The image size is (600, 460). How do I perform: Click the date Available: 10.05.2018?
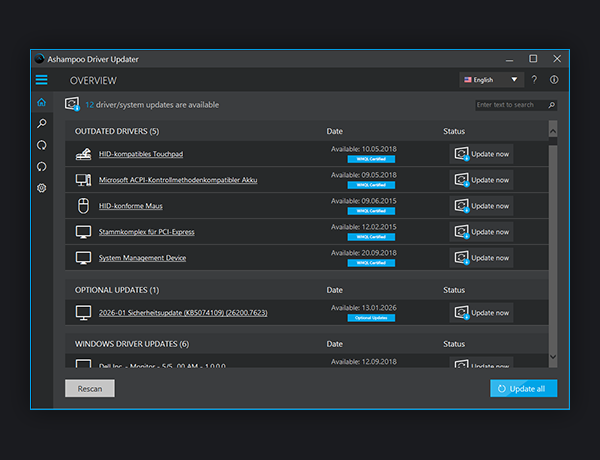tap(364, 149)
